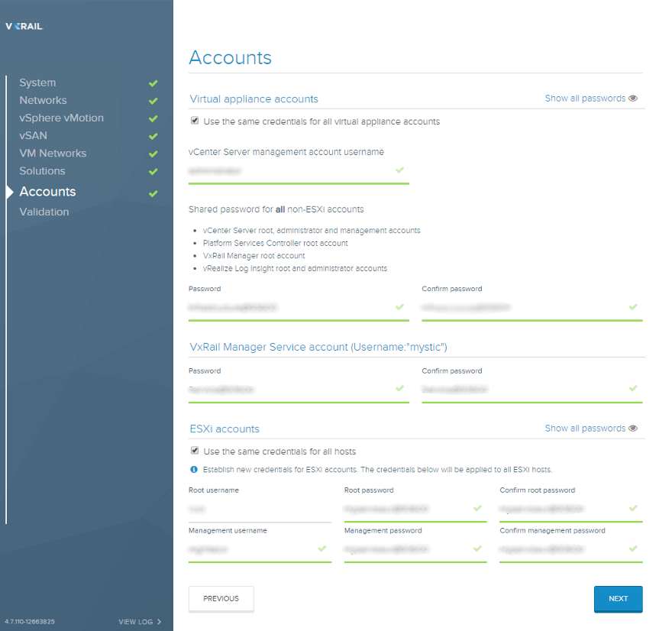The height and width of the screenshot is (631, 672).
Task: Click the green checkmark next to vSAN
Action: coord(153,136)
